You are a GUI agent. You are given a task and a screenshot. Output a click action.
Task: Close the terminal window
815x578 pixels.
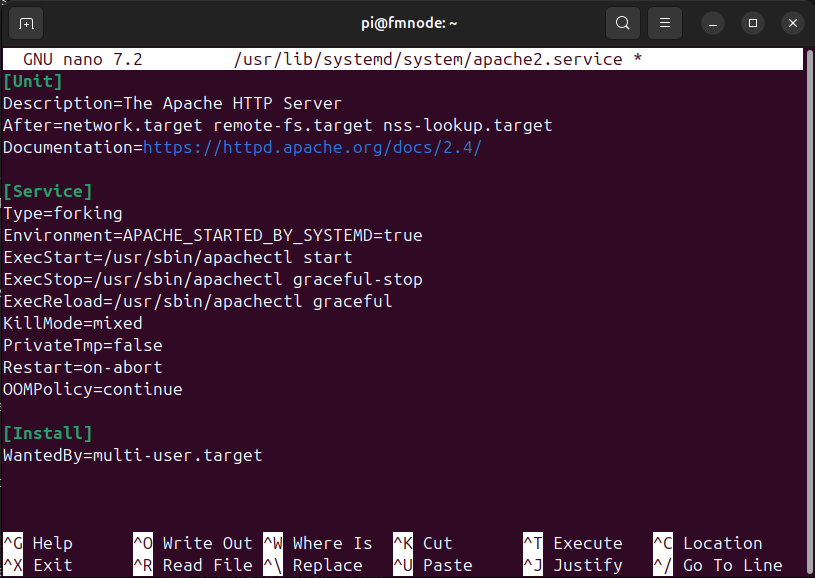[792, 22]
